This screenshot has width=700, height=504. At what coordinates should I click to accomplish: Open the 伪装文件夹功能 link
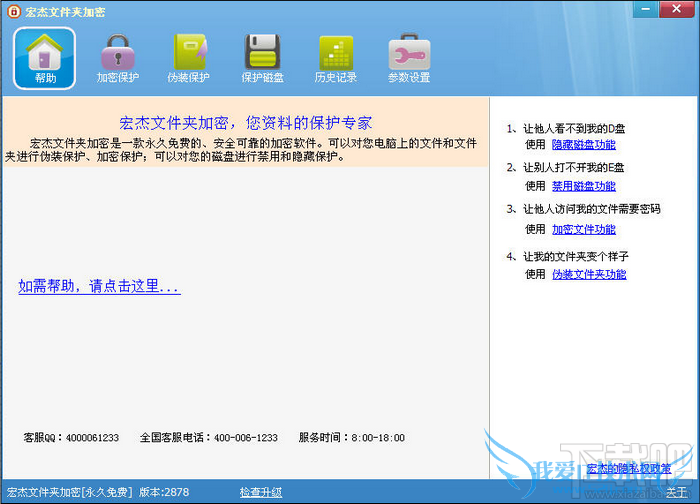click(589, 274)
